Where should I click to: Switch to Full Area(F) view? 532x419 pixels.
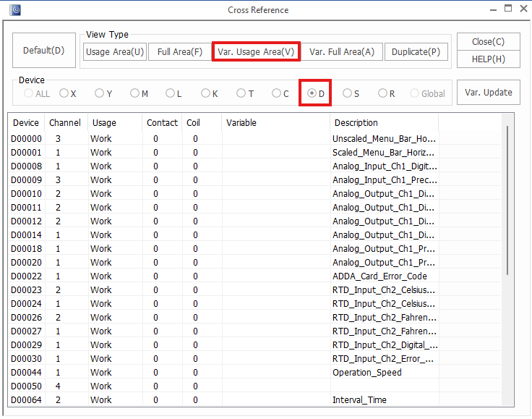179,52
